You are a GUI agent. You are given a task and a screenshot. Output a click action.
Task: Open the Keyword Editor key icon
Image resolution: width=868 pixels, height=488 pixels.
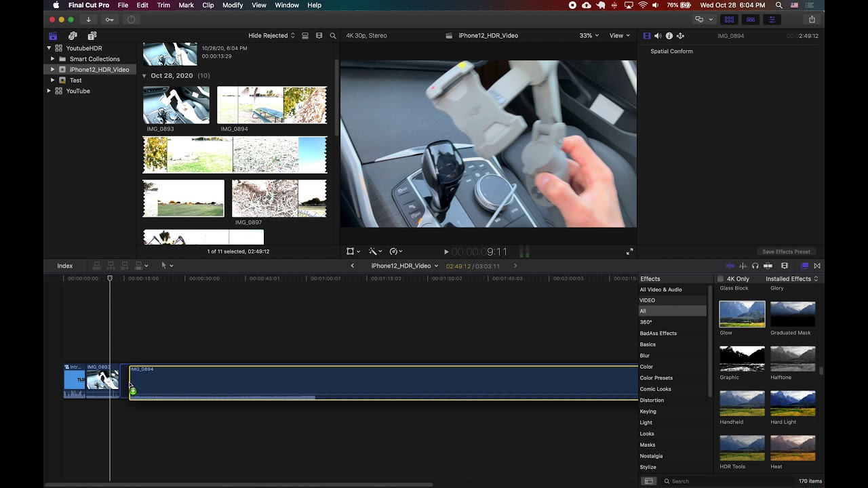point(109,20)
